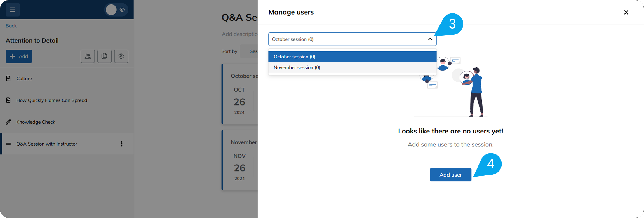This screenshot has height=218, width=644.
Task: Select the Knowledge Check item
Action: 67,122
